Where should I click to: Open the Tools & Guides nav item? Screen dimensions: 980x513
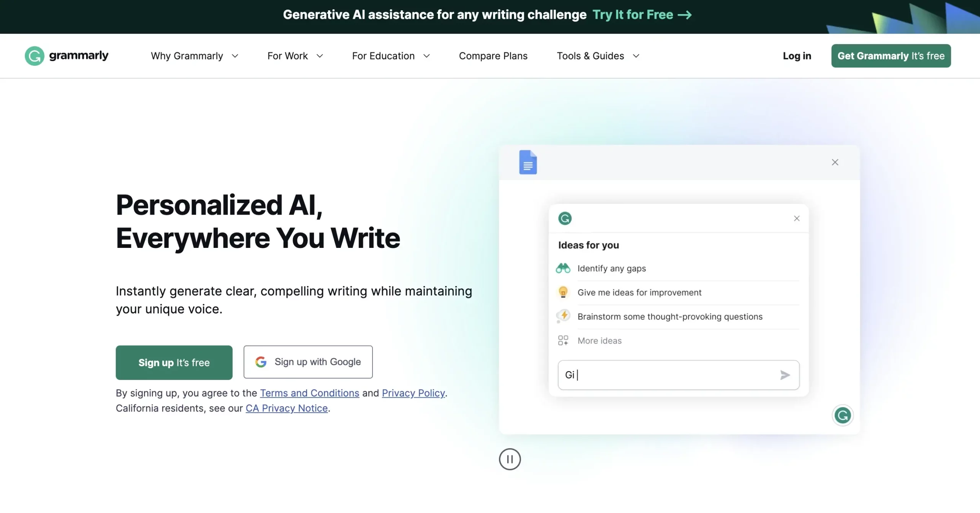coord(590,56)
